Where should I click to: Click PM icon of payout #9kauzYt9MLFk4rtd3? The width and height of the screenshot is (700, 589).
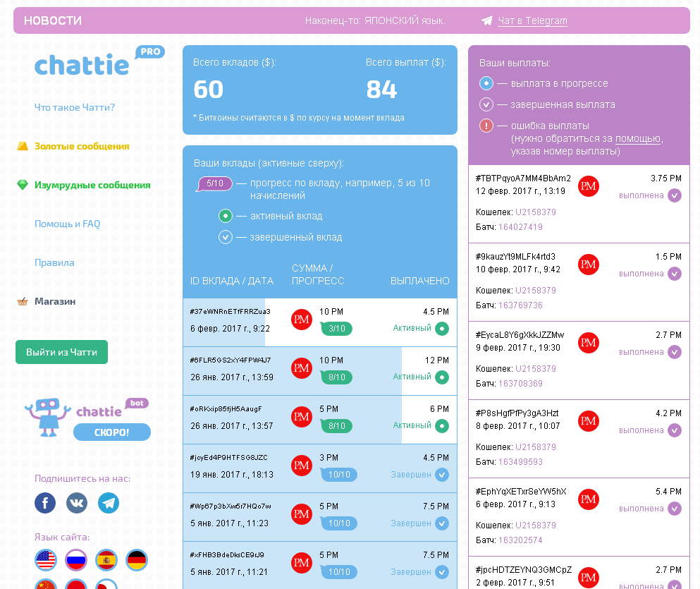(x=589, y=265)
